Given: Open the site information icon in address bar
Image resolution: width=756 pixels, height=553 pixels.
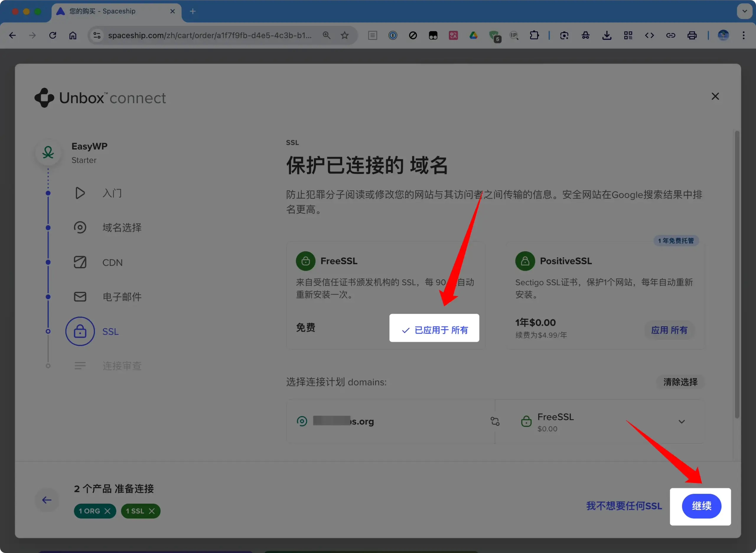Looking at the screenshot, I should 97,35.
